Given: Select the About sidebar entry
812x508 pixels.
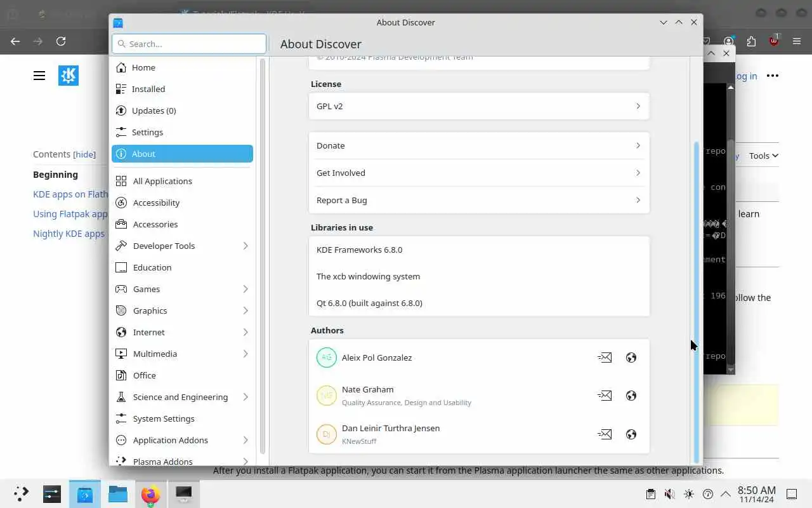Looking at the screenshot, I should click(182, 154).
